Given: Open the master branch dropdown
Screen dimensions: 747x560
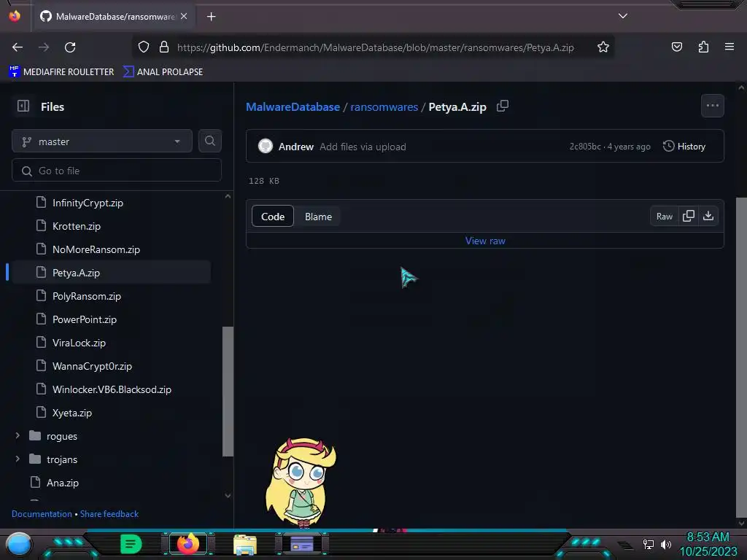Looking at the screenshot, I should click(102, 141).
